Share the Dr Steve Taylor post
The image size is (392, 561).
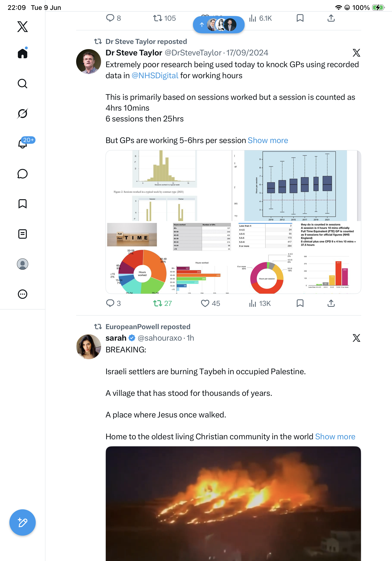point(331,303)
